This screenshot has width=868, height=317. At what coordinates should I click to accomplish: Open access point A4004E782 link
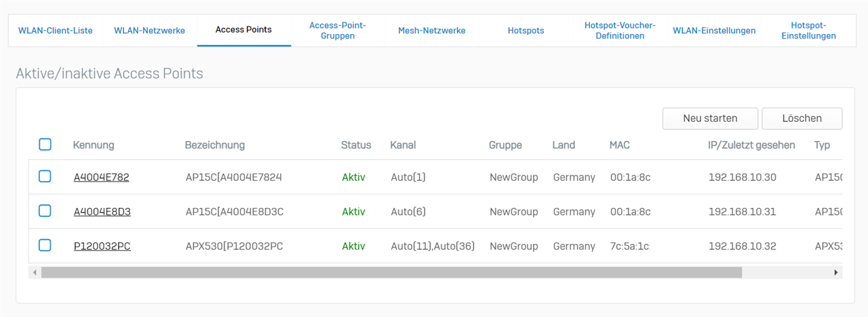(101, 177)
